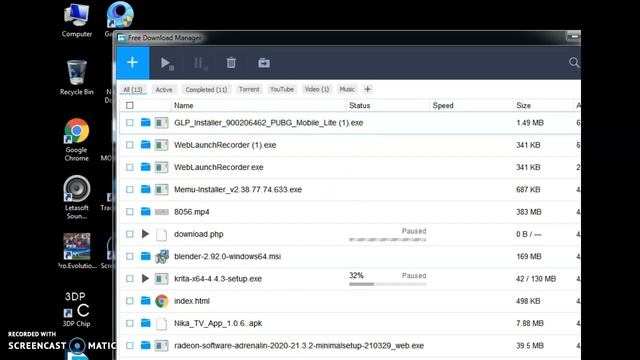Select the Torrent filter tab

pos(249,89)
